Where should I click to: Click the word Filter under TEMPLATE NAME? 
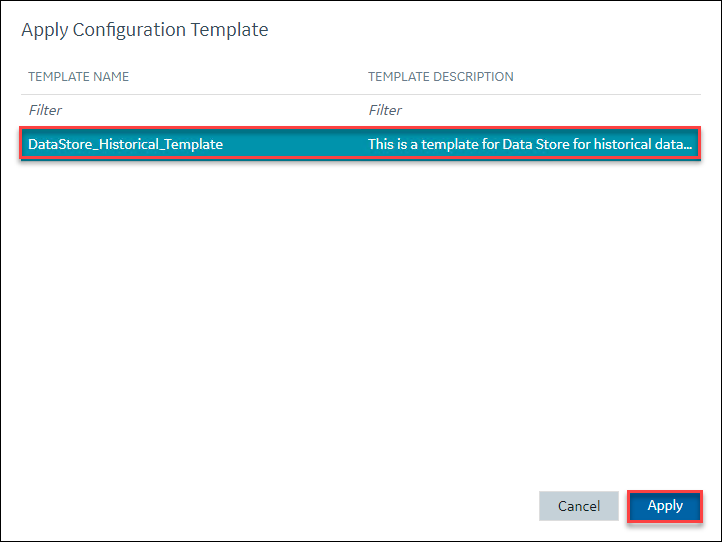(45, 110)
